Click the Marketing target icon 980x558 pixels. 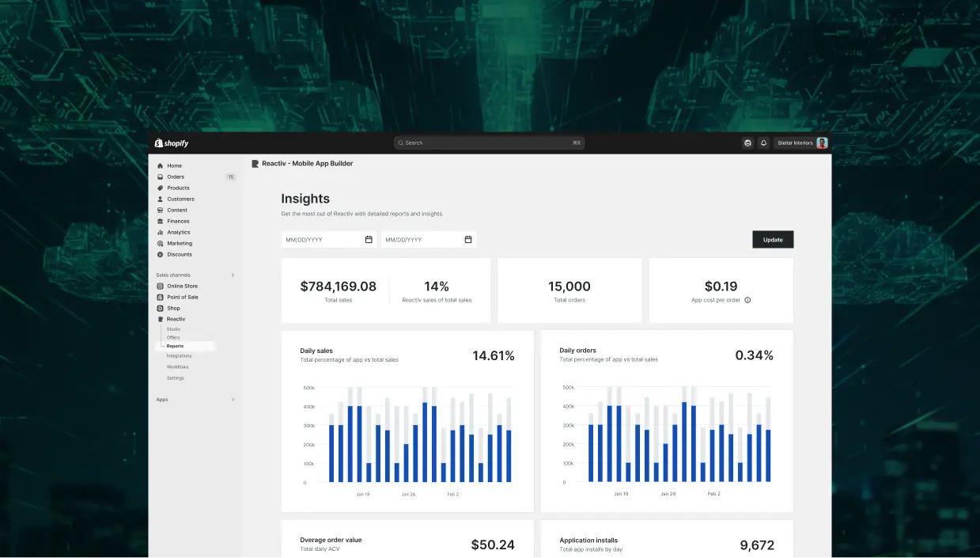click(x=161, y=244)
